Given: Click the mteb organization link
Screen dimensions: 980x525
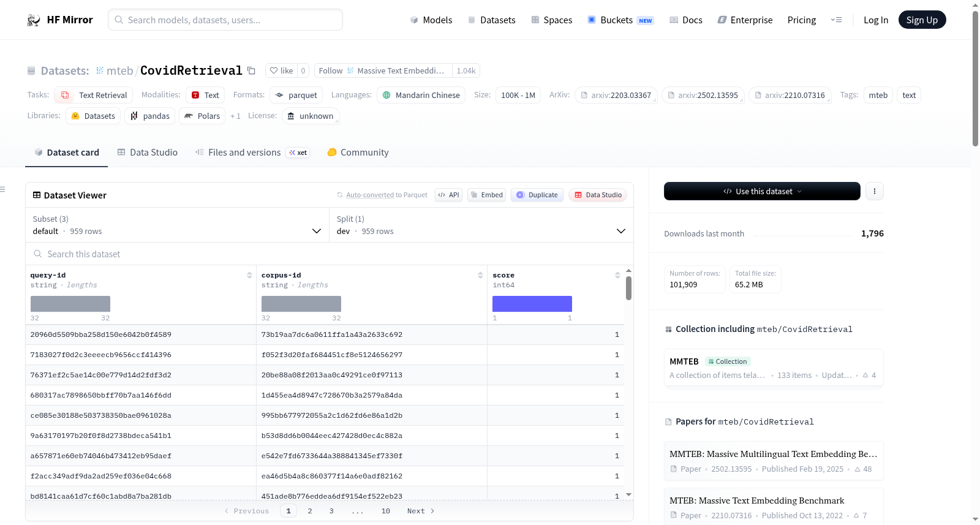Looking at the screenshot, I should click(120, 70).
